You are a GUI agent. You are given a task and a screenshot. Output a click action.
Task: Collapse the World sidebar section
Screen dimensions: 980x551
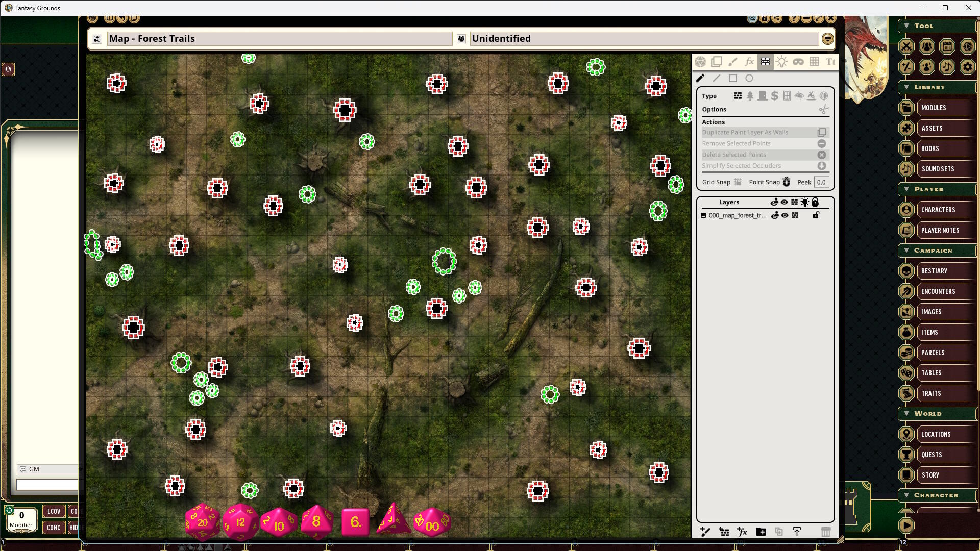[x=906, y=413]
